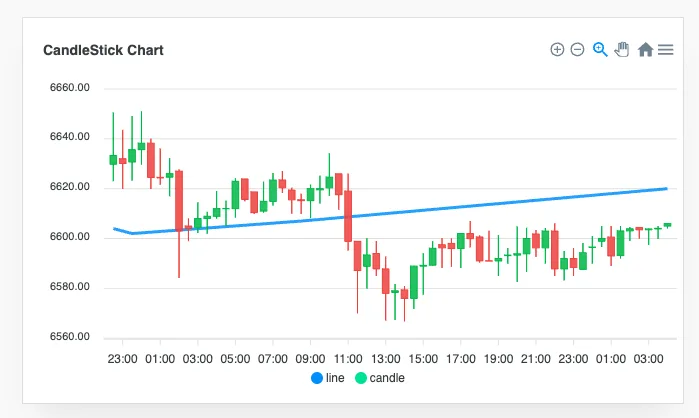This screenshot has width=699, height=418.
Task: Activate the selection zoom magnifier tool
Action: tap(600, 49)
